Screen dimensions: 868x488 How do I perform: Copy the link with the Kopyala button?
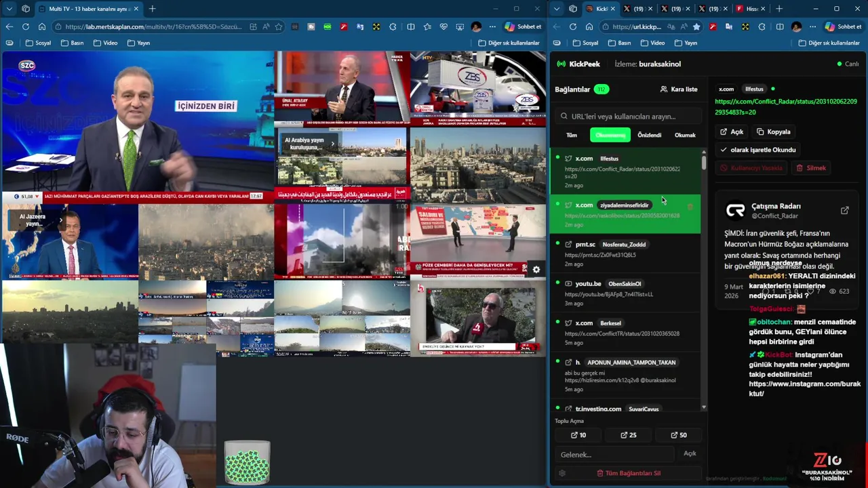[x=774, y=131]
